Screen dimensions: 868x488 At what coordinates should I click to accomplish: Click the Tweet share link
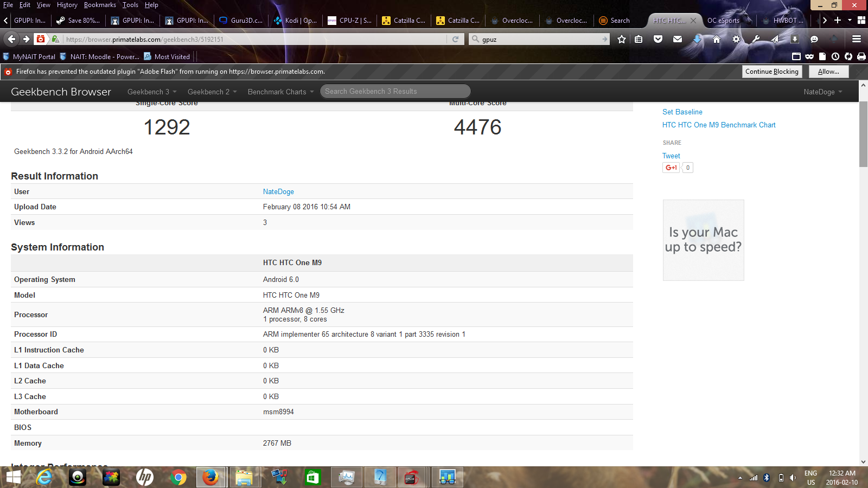pyautogui.click(x=671, y=156)
